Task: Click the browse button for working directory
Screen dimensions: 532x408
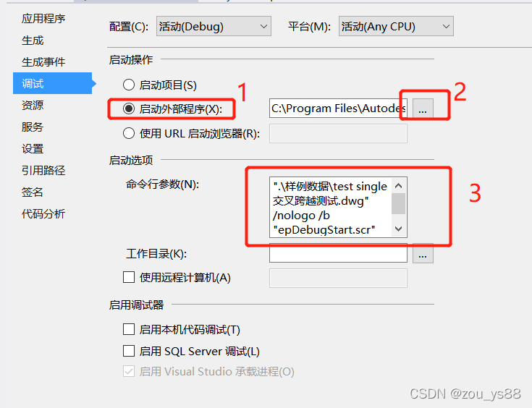Action: pos(423,253)
